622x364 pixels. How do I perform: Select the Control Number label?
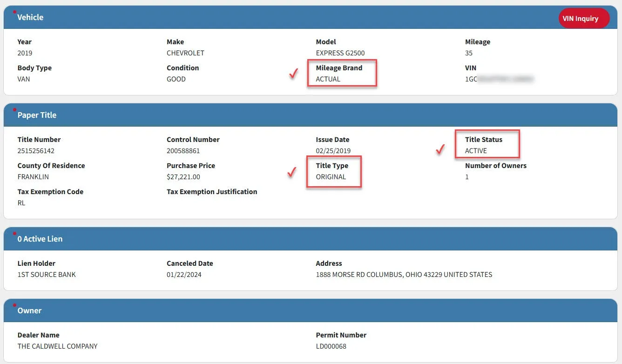tap(193, 140)
